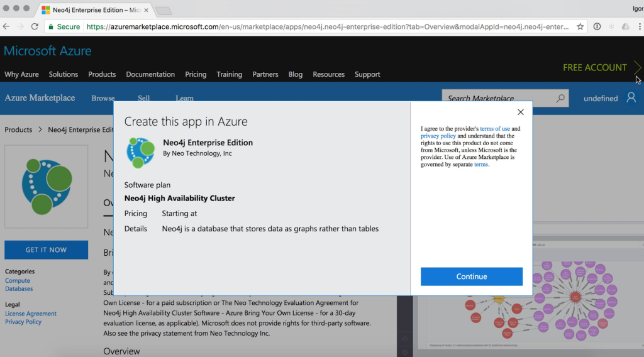
Task: Click the Microsoft Azure logo text
Action: click(x=48, y=51)
